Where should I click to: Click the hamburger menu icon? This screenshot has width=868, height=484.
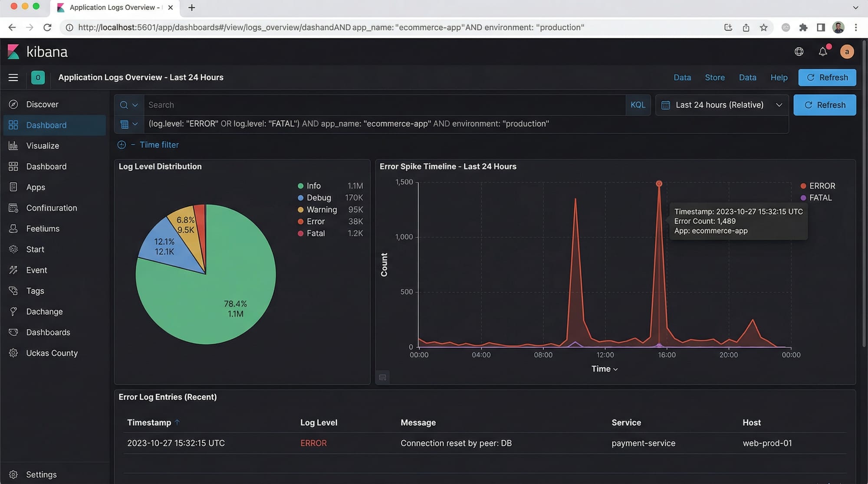(x=13, y=78)
